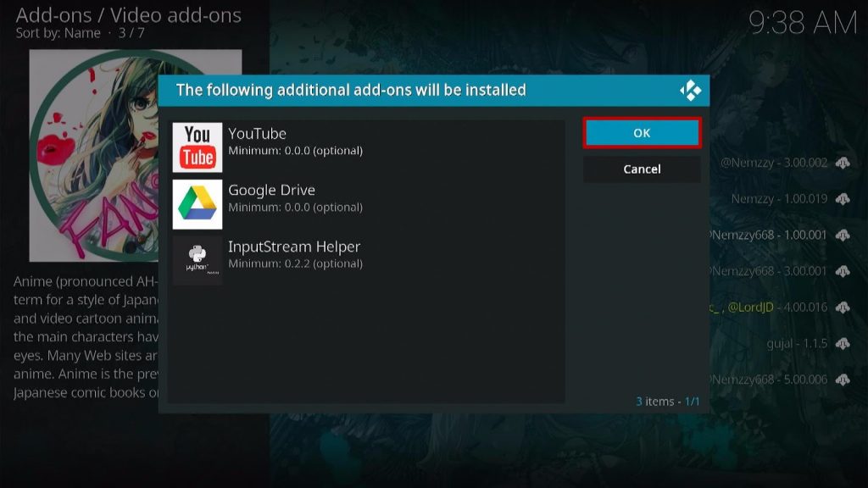This screenshot has height=488, width=868.
Task: Click the cloud icon beside gujal 1.1.5
Action: tap(843, 344)
